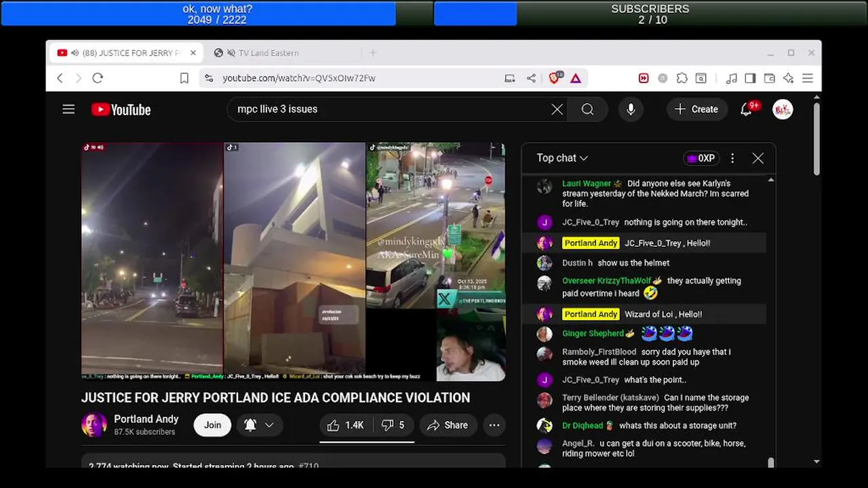Click the live video player
868x488 pixels.
tap(293, 262)
